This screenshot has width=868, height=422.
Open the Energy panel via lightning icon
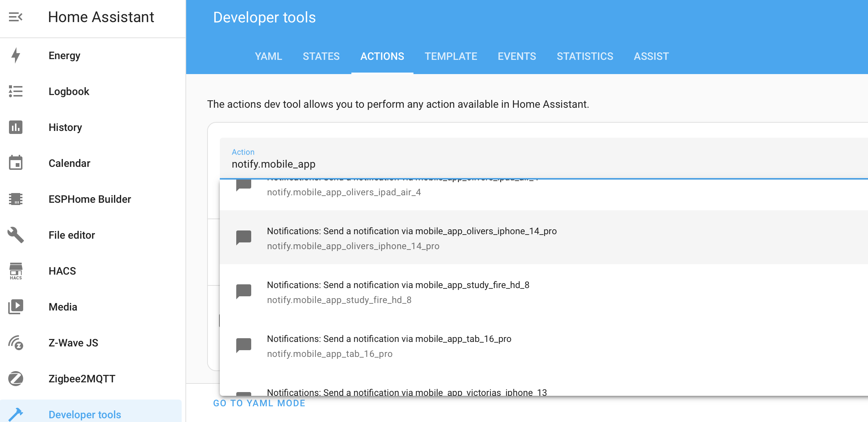tap(16, 55)
